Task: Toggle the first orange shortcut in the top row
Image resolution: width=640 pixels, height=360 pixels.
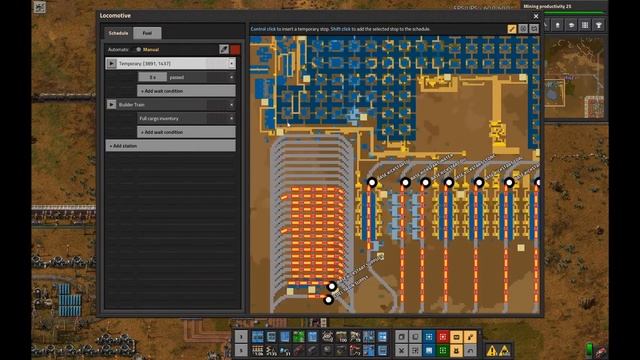Action: coord(456,337)
